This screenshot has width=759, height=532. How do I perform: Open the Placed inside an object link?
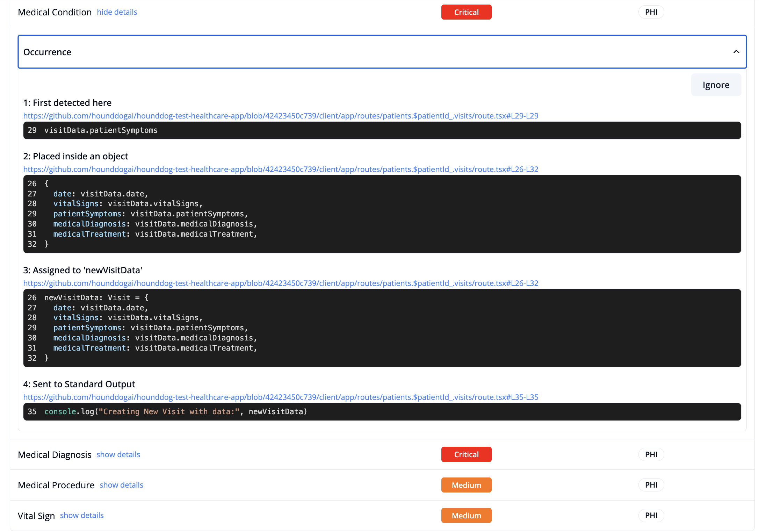pyautogui.click(x=281, y=169)
